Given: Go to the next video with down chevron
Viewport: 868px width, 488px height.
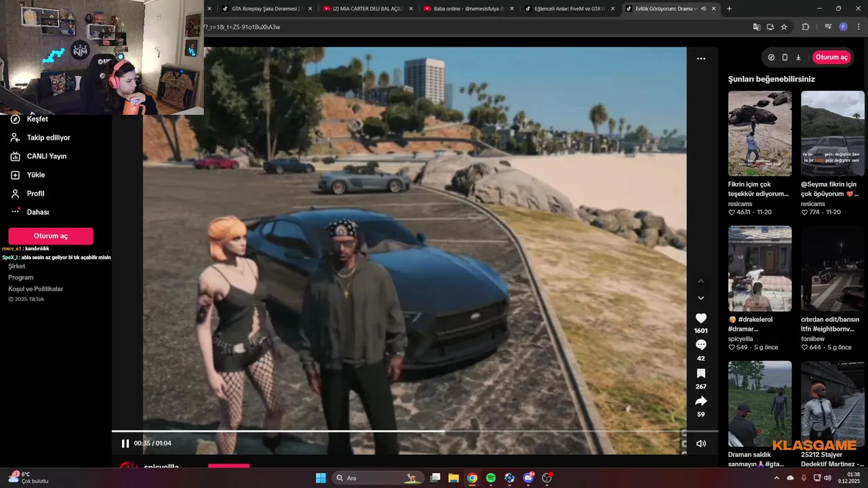Looking at the screenshot, I should 701,298.
